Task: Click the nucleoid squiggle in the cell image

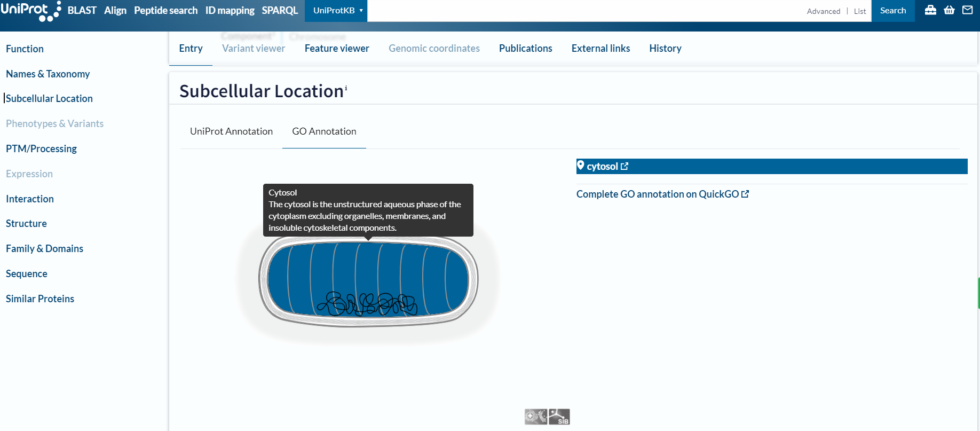Action: 368,304
